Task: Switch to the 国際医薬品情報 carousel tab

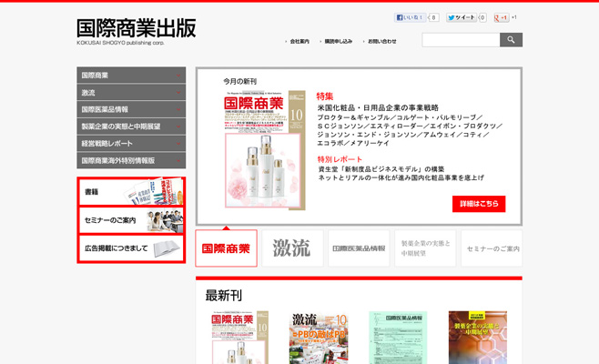Action: [359, 248]
